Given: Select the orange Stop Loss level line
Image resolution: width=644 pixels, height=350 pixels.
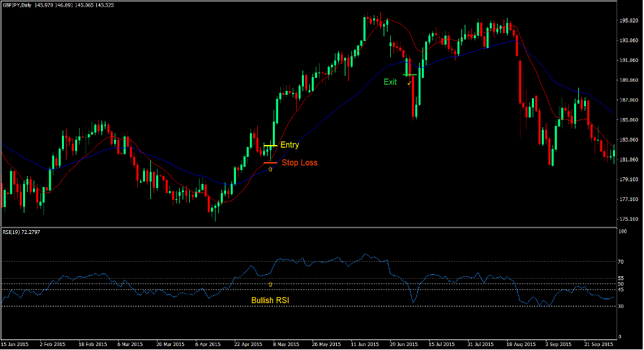Looking at the screenshot, I should point(271,163).
